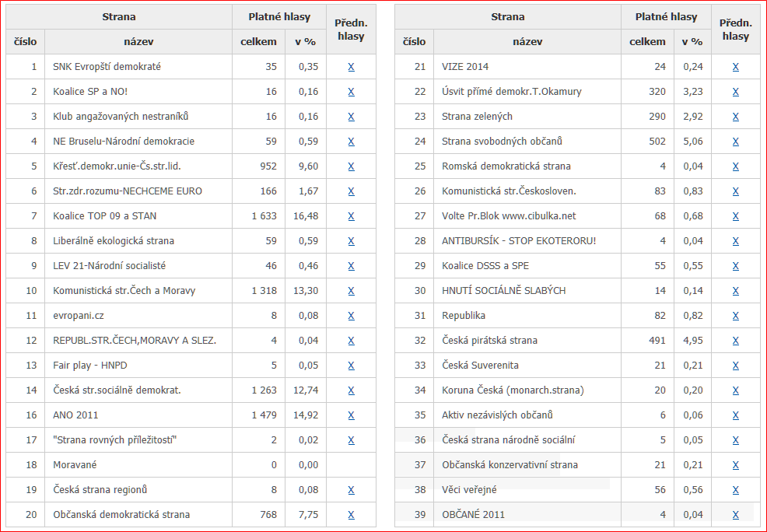This screenshot has height=532, width=767.
Task: Click vote count 768 in ODS row
Action: click(x=268, y=515)
